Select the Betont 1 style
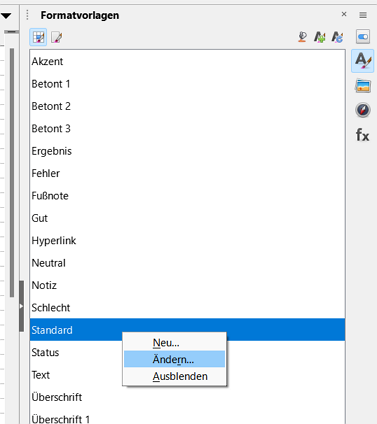Image resolution: width=377 pixels, height=424 pixels. 187,84
